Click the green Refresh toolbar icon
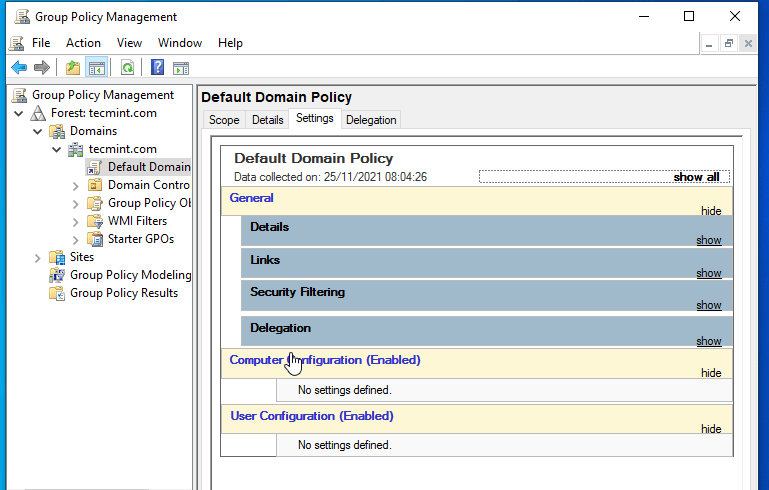This screenshot has width=769, height=490. pos(127,68)
